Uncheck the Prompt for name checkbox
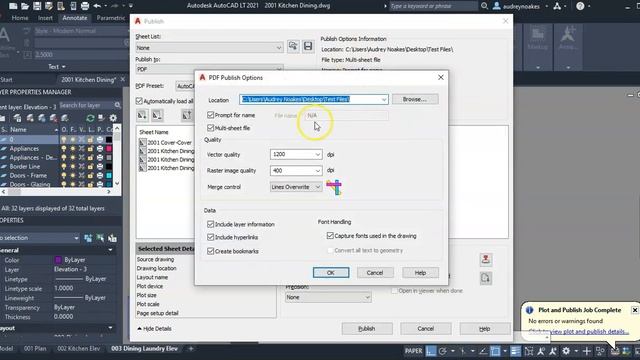The image size is (640, 360). coord(211,115)
